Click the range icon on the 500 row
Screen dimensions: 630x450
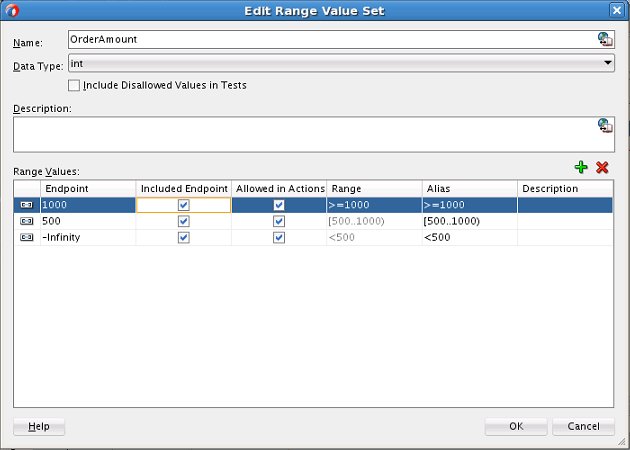pyautogui.click(x=27, y=221)
